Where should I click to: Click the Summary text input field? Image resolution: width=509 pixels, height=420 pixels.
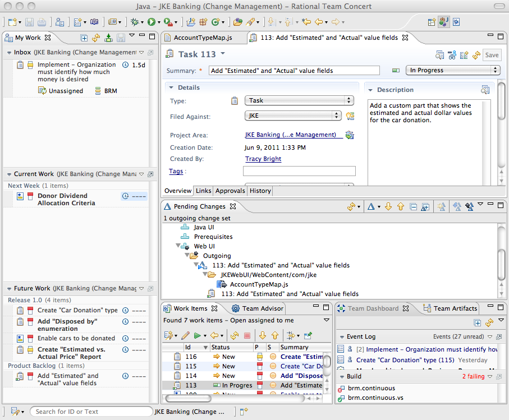coord(294,71)
